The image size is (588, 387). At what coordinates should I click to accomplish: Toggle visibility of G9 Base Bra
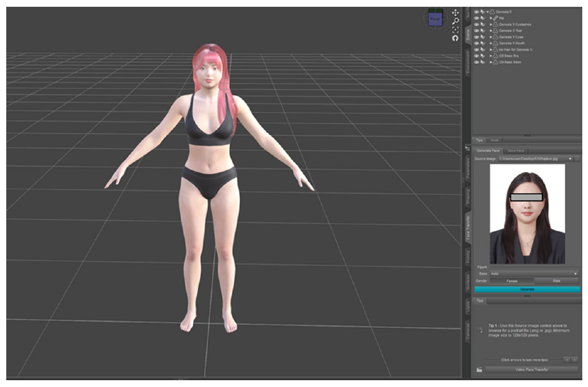point(476,56)
